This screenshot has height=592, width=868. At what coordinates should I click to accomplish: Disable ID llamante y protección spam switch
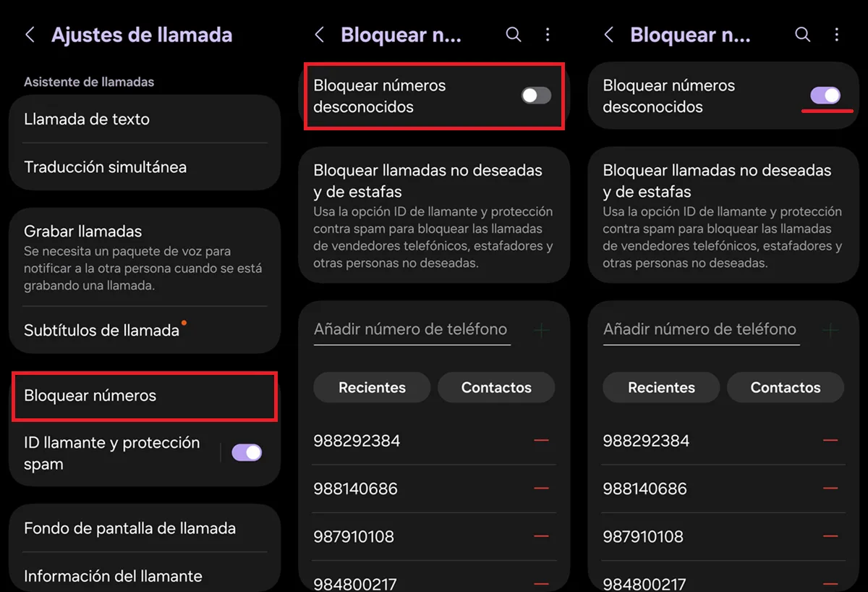click(247, 453)
